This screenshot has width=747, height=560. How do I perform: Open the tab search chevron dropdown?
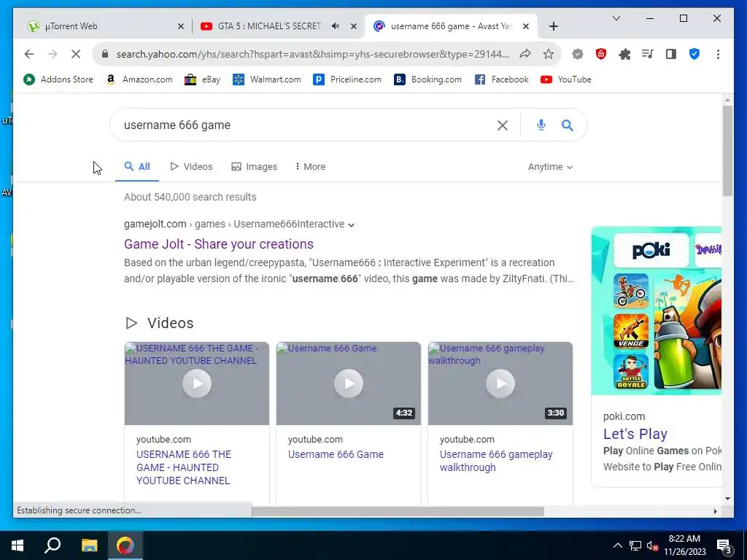(616, 18)
